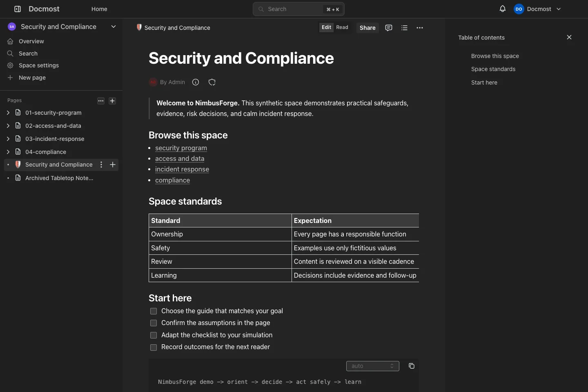
Task: Open the code language 'auto' dropdown
Action: pos(373,366)
